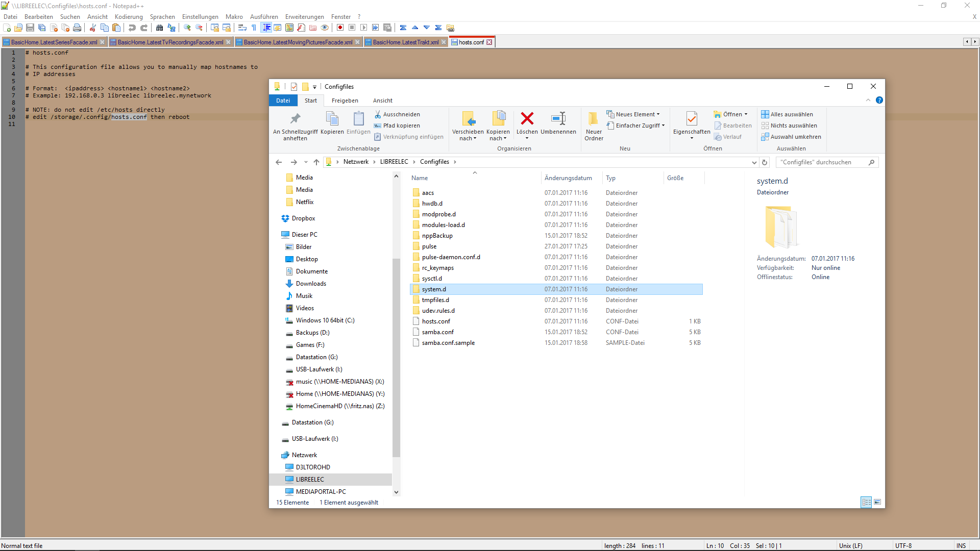Click the Neuer Ordner icon in ribbon
The width and height of the screenshot is (980, 551).
coord(593,119)
